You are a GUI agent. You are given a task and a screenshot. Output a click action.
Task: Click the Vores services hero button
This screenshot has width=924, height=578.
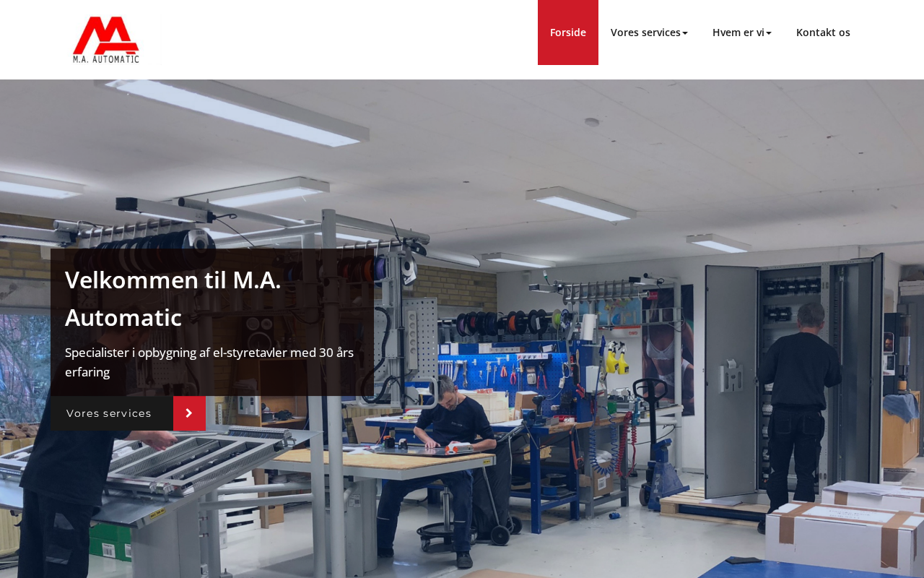click(x=128, y=413)
